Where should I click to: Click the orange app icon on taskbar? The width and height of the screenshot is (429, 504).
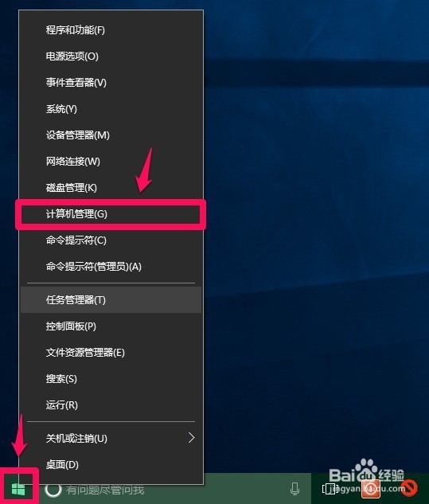pos(371,489)
